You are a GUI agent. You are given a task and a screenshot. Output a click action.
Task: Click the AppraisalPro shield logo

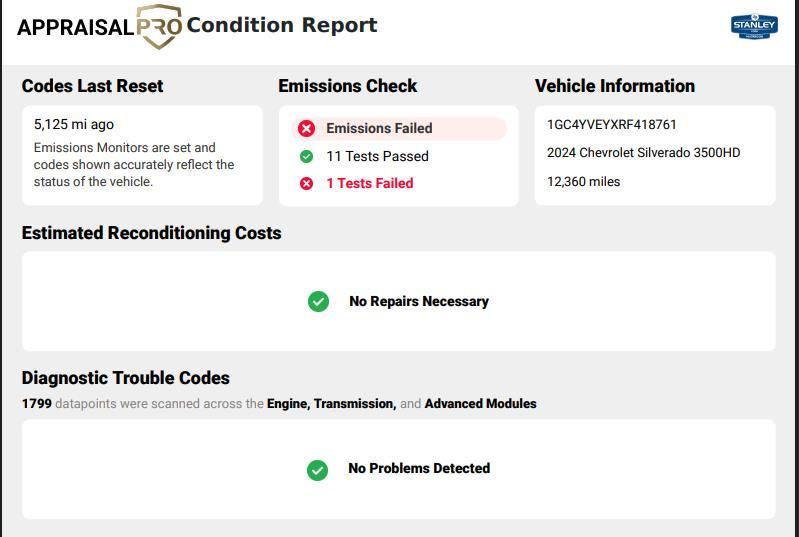158,26
